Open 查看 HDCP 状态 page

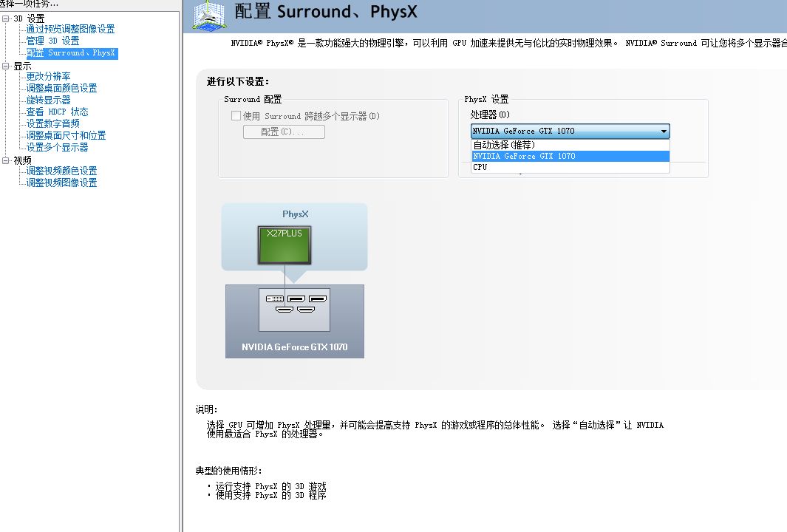pos(57,112)
